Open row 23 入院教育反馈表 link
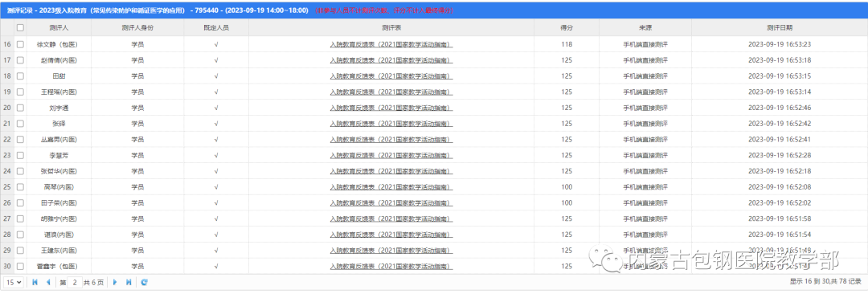The image size is (868, 298). tap(391, 155)
